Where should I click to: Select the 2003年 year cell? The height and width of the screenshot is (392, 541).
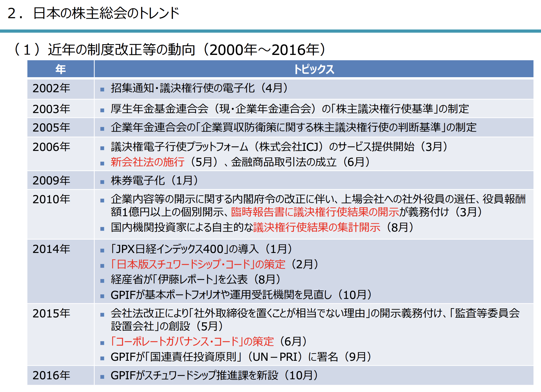(x=61, y=109)
